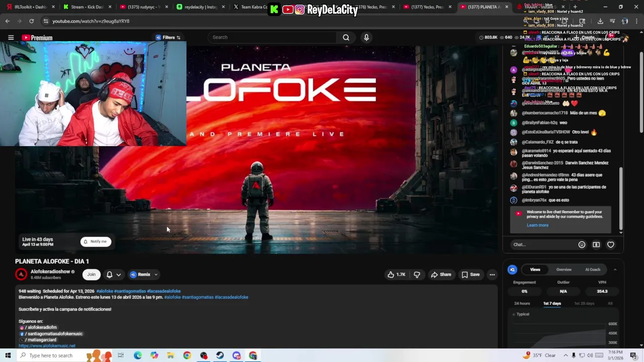This screenshot has width=644, height=362.
Task: Go to YouTube Premium home logo
Action: pyautogui.click(x=37, y=38)
